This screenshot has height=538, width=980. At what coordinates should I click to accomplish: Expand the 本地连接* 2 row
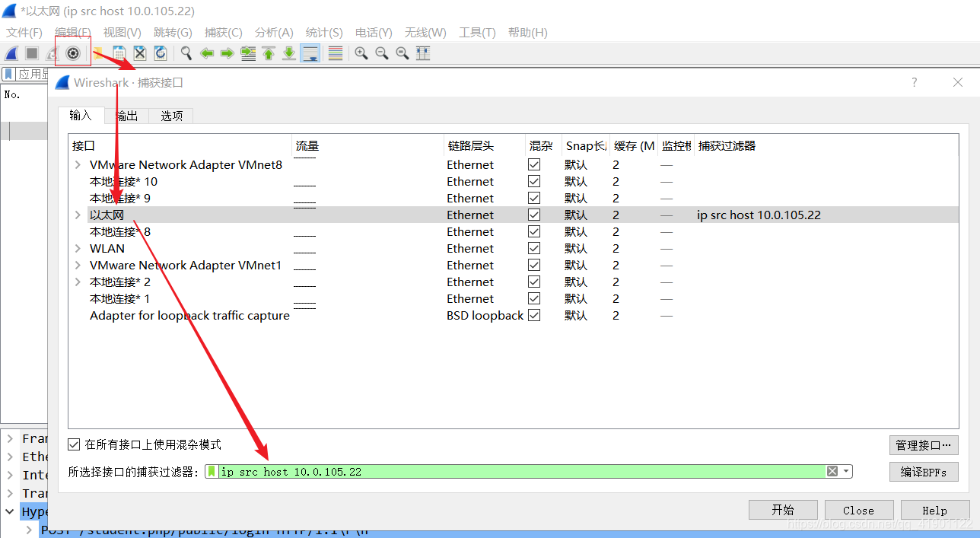pos(78,282)
